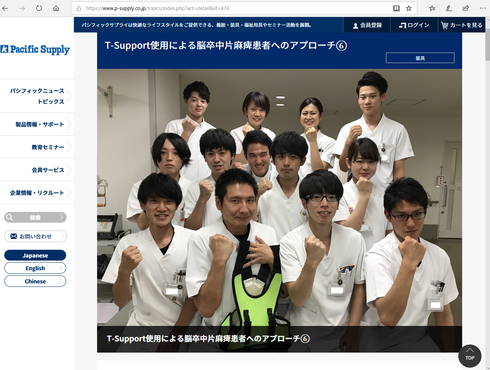Open 製品情報・サポート menu item
Screen dimensions: 490x370
[37, 124]
